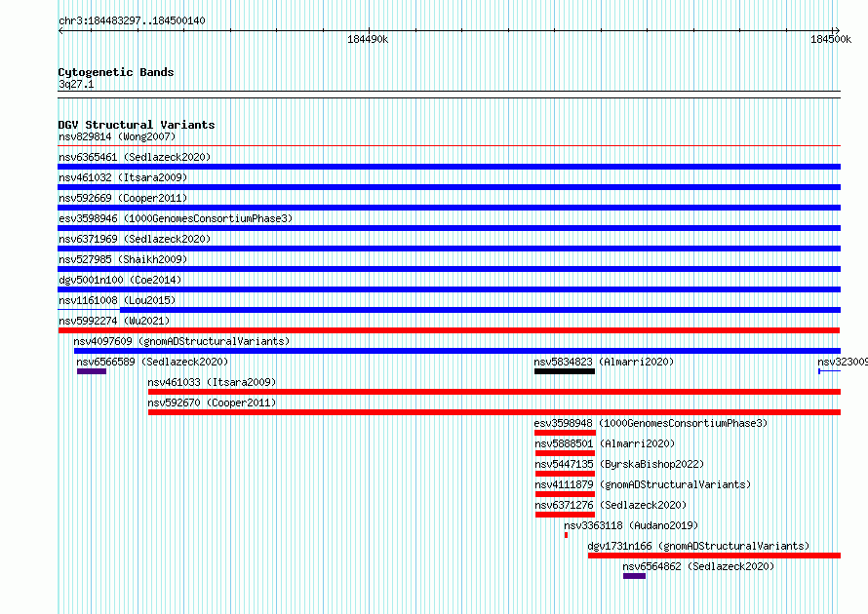Viewport: 868px width, 614px height.
Task: Click the blue bar under nsv592669 (Cooper2011)
Action: coord(449,208)
